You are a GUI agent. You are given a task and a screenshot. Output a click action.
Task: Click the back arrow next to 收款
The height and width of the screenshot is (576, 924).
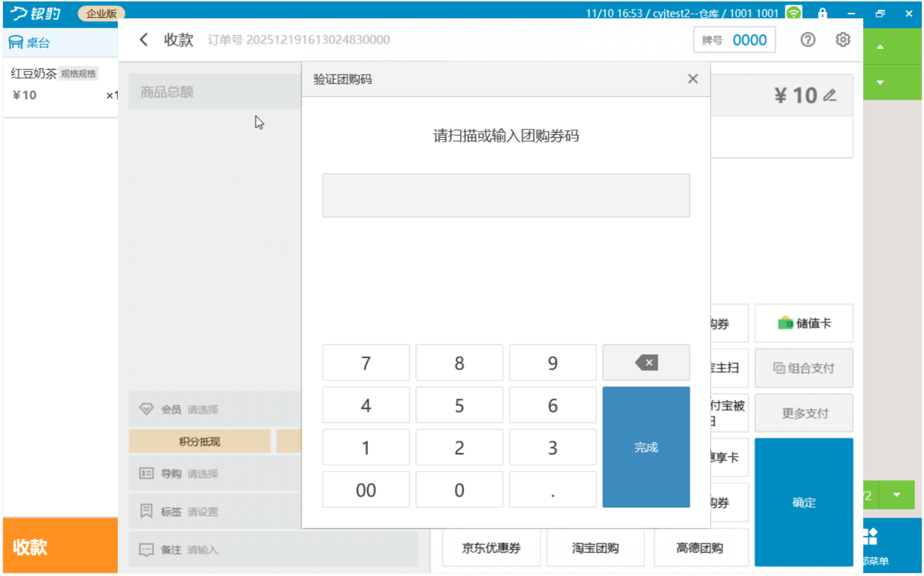coord(143,40)
